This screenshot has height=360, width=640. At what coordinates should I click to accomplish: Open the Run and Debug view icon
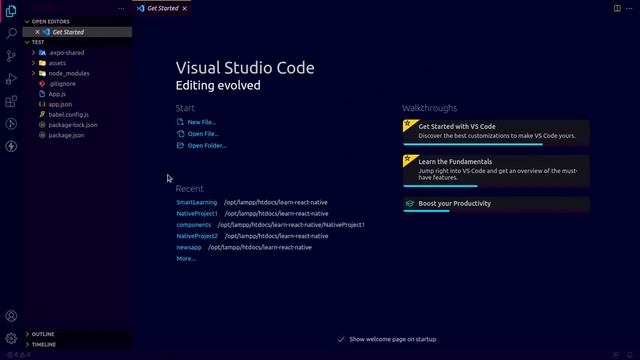11,78
